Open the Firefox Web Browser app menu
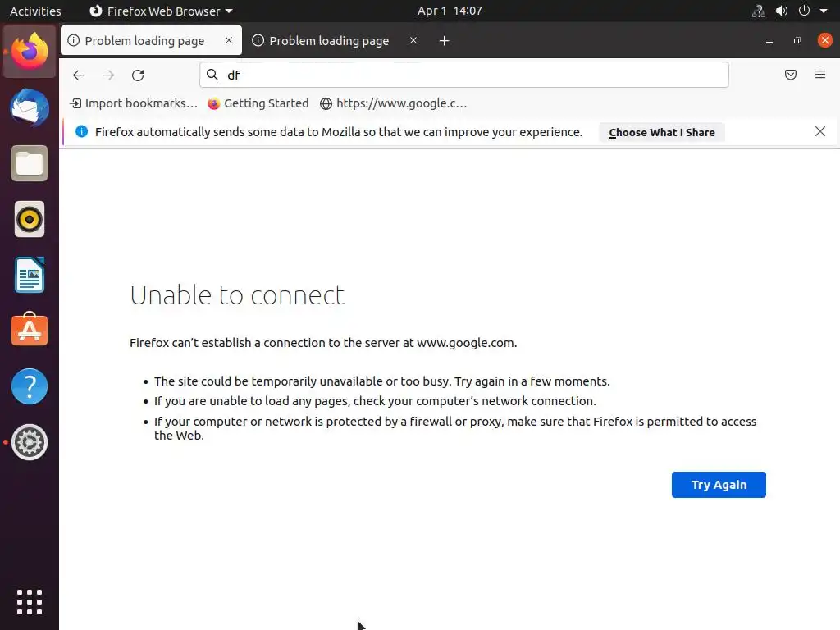Viewport: 840px width, 630px height. (x=161, y=11)
